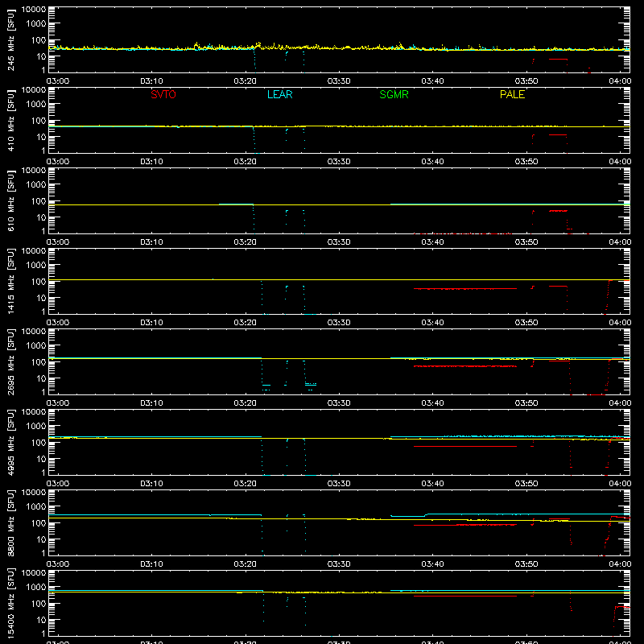Click the red SVTO legend label
The image size is (644, 644).
point(163,94)
